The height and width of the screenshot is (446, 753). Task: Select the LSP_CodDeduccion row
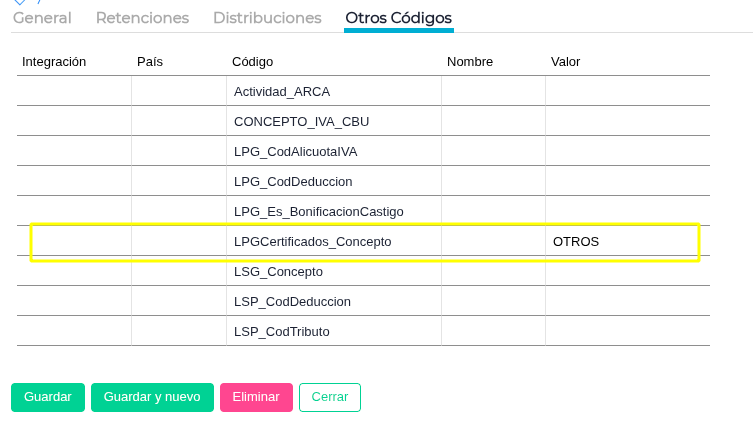(x=363, y=301)
